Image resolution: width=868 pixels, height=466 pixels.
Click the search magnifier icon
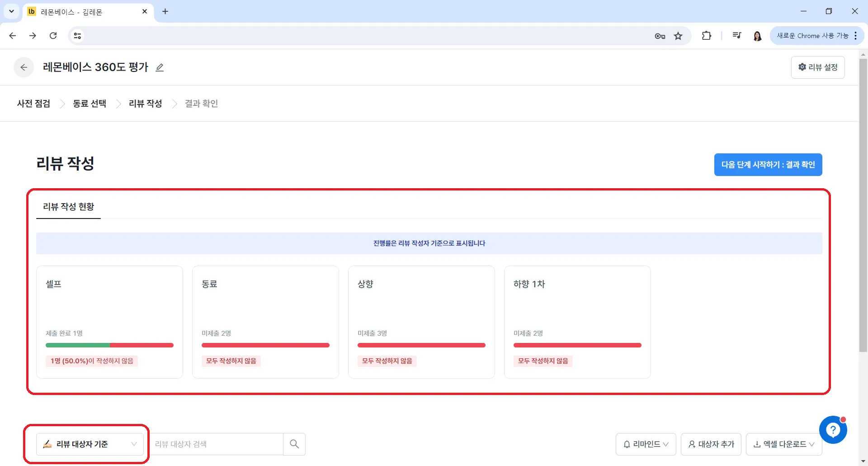pos(294,444)
